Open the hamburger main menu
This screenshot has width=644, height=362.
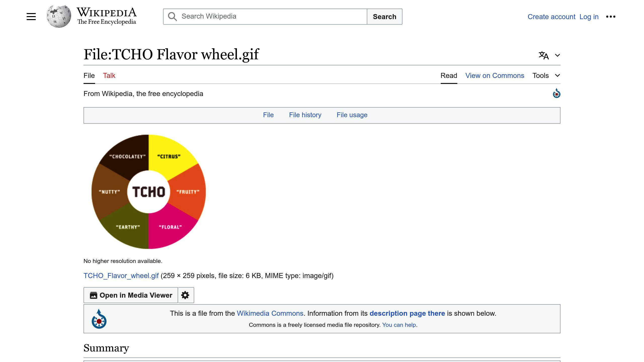click(31, 17)
